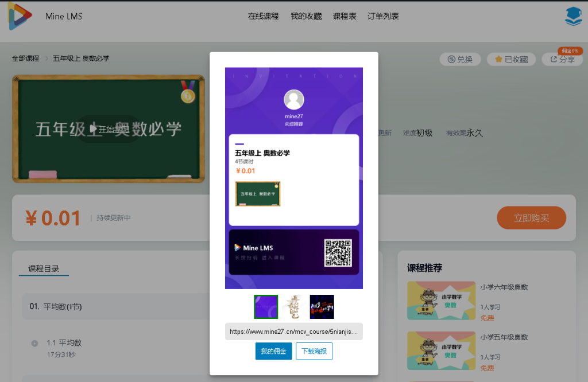Click the 兑换 redeem button

click(460, 59)
